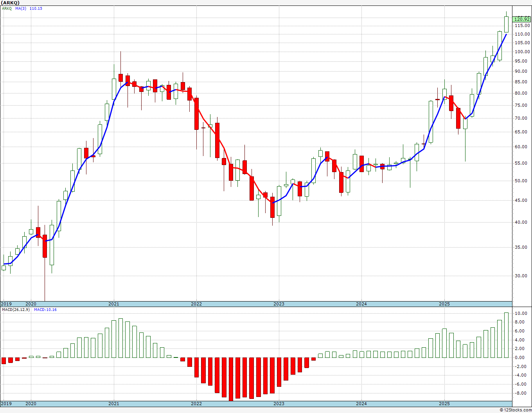532x413 pixels.
Task: Click the 10.00 MACD axis label
Action: point(521,314)
